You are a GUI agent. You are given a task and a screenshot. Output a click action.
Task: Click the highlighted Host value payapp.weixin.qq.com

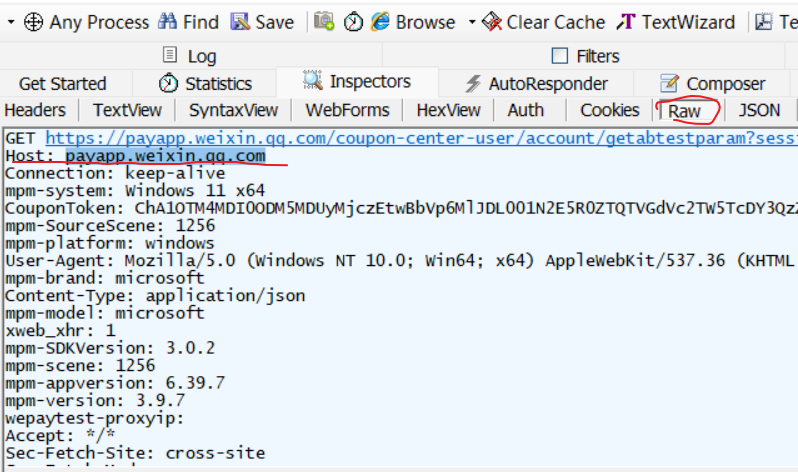tap(165, 155)
